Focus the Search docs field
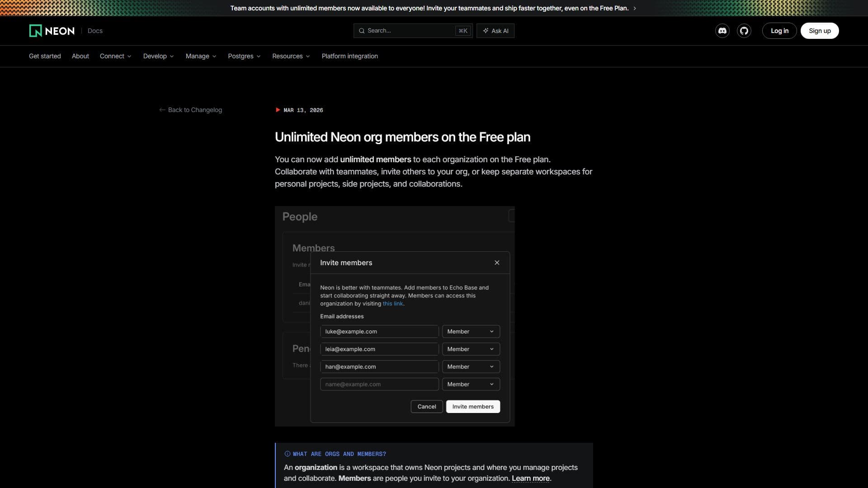This screenshot has width=868, height=488. 413,31
